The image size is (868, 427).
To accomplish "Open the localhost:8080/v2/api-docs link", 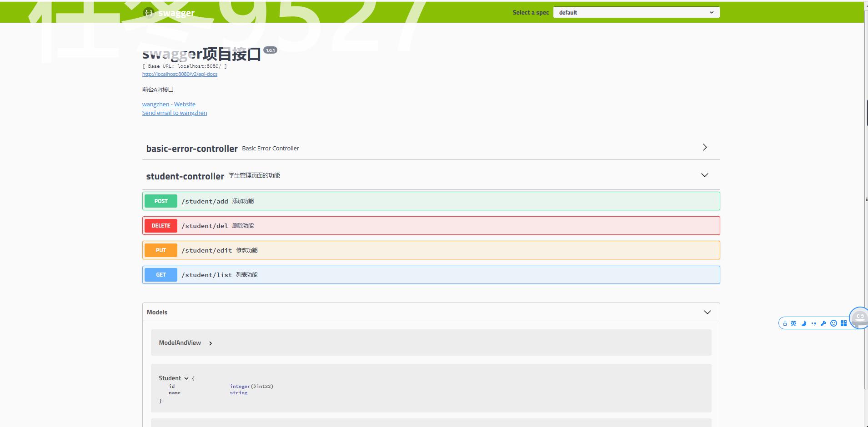I will tap(180, 74).
